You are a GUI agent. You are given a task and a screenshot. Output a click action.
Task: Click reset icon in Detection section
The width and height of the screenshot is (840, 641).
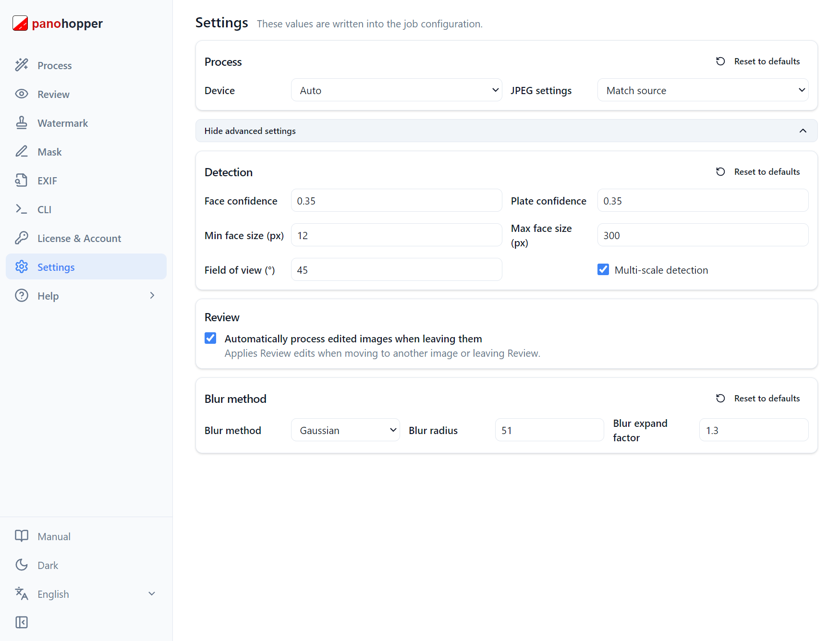pos(720,171)
